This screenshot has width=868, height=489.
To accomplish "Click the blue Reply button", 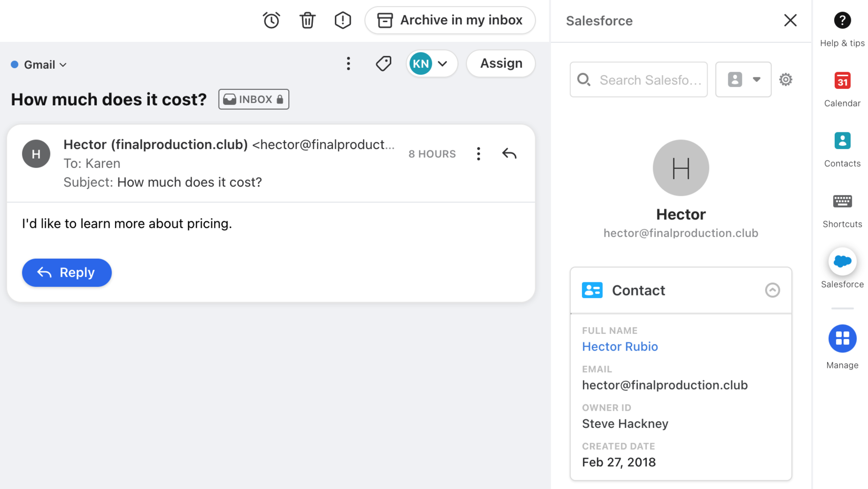I will point(67,273).
